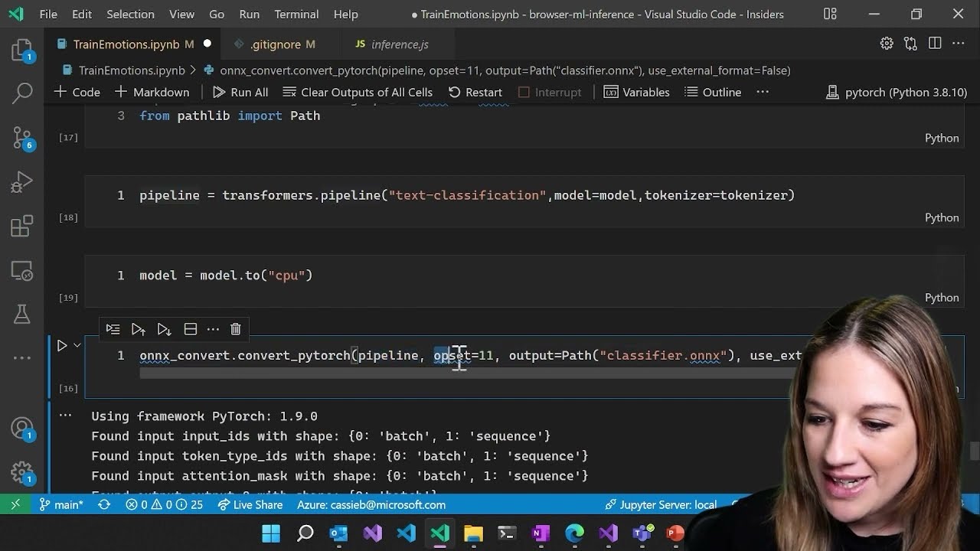Screen dimensions: 980x551
Task: Open the Variables panel
Action: tap(637, 92)
